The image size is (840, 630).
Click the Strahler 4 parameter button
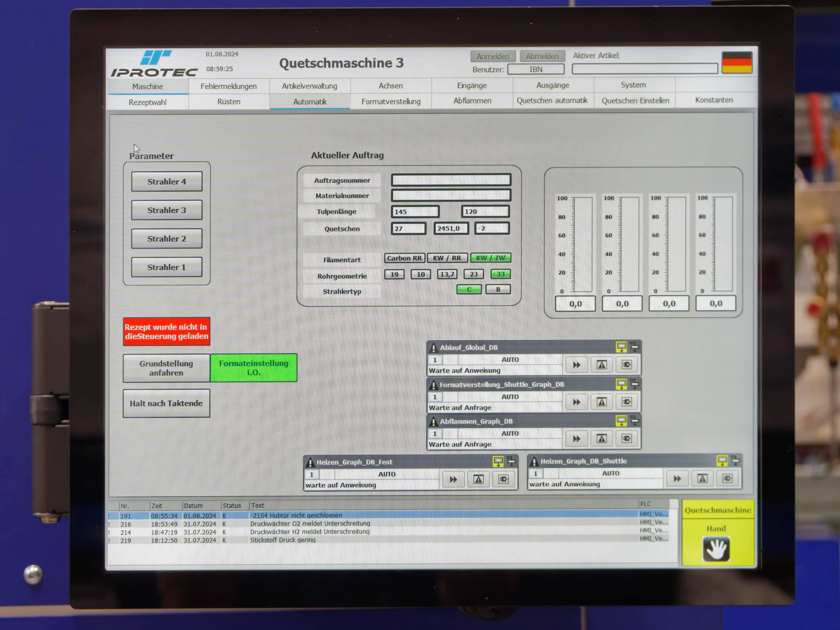(167, 181)
